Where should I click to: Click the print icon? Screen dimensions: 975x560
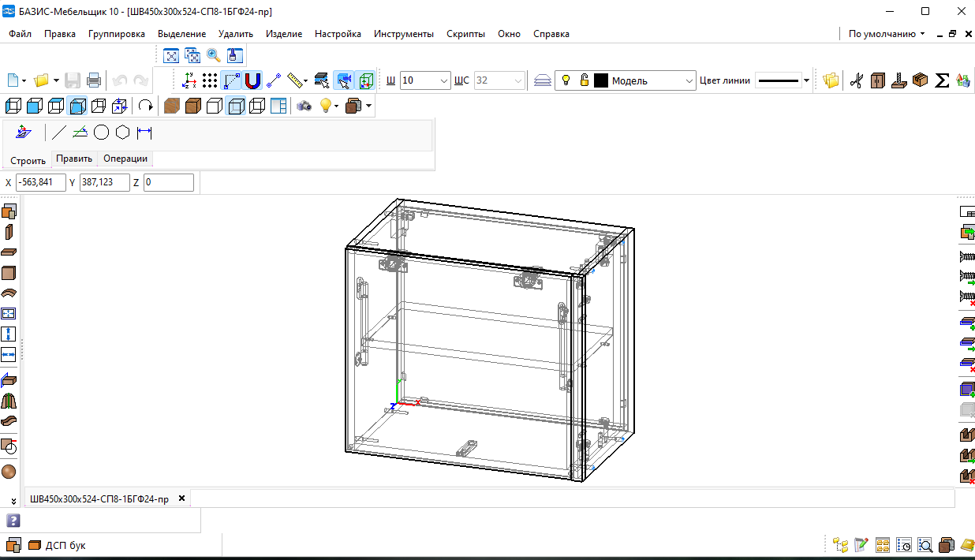click(94, 80)
